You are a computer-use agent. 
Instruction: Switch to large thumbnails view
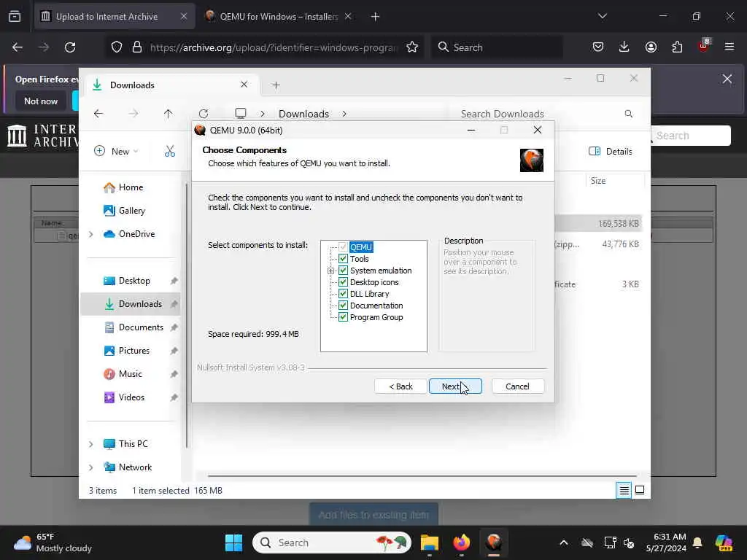640,490
